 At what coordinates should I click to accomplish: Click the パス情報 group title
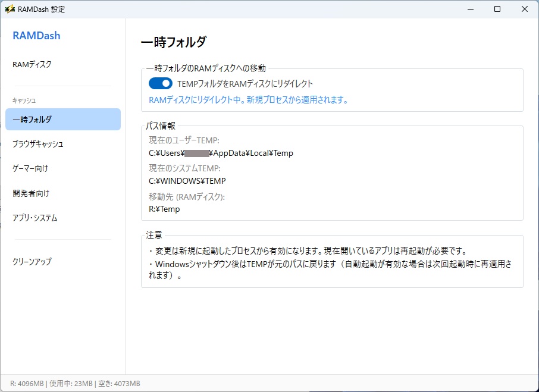[x=161, y=126]
